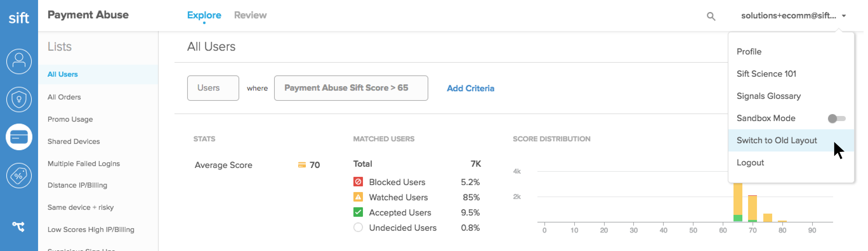Click the Add Criteria link
868x251 pixels.
(x=470, y=88)
